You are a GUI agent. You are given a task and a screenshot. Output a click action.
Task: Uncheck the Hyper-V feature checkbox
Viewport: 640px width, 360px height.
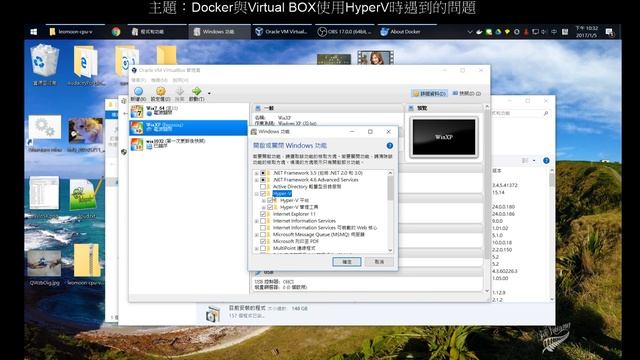click(x=263, y=193)
